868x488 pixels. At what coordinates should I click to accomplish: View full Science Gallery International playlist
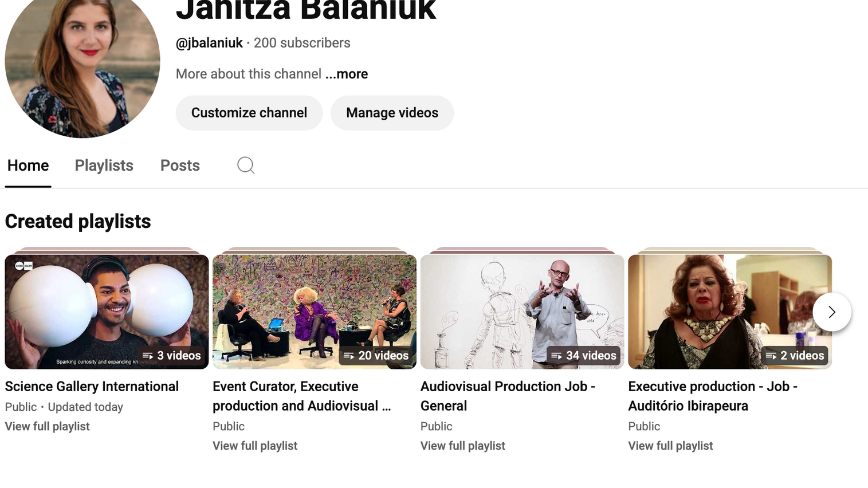(x=48, y=426)
